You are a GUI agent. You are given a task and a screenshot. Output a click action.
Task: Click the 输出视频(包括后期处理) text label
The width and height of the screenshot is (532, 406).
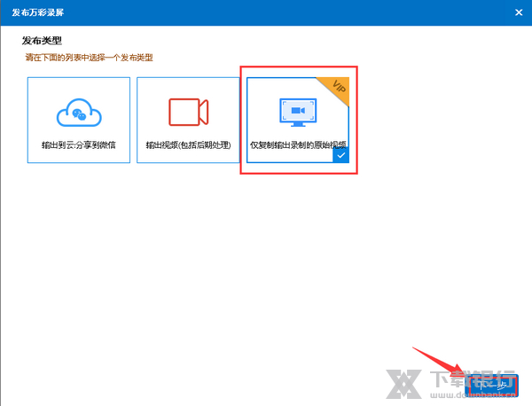[188, 144]
